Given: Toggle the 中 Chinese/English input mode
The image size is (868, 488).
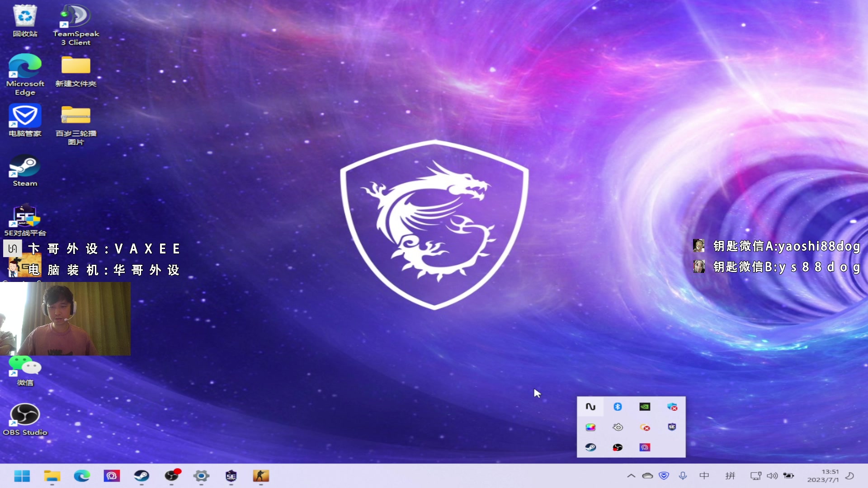Looking at the screenshot, I should point(704,476).
